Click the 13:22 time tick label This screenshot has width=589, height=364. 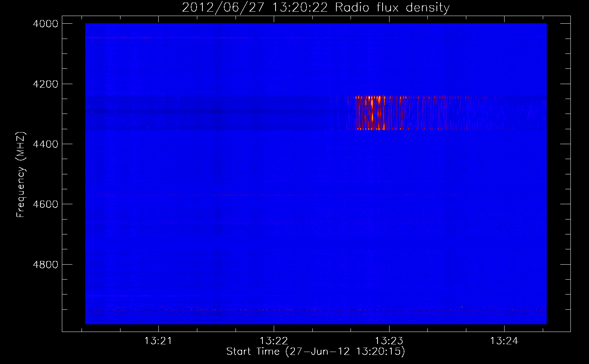click(274, 341)
